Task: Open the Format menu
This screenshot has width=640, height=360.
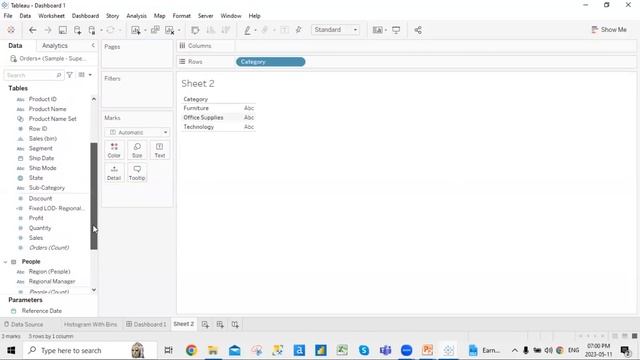Action: coord(182,16)
